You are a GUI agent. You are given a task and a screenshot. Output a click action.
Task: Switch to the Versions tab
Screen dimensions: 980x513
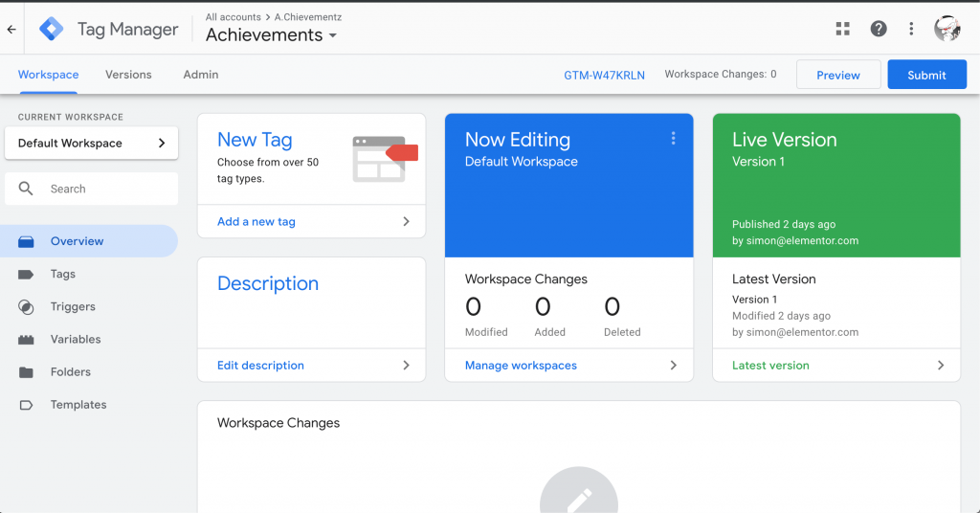[128, 75]
